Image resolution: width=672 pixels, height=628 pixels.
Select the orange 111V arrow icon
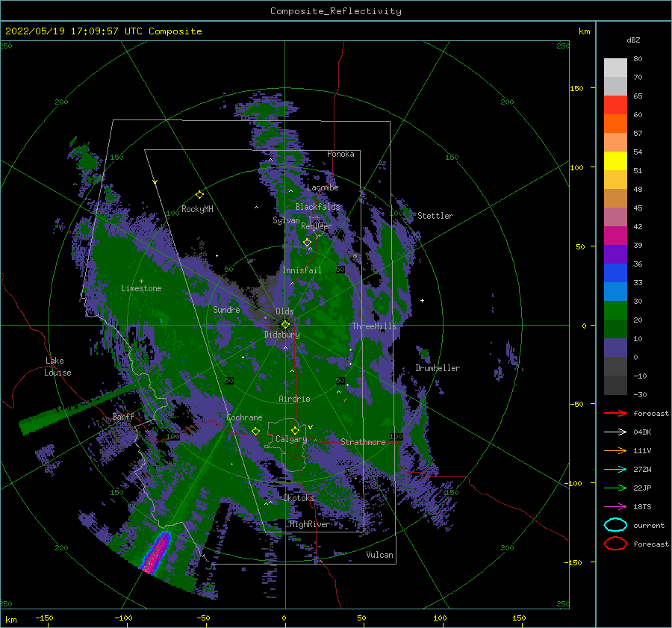point(615,450)
